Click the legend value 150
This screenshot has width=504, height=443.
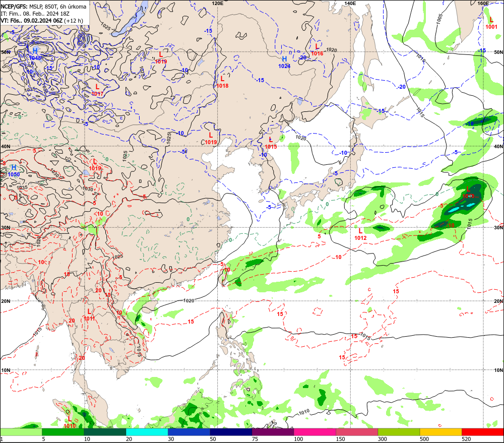pos(340,439)
